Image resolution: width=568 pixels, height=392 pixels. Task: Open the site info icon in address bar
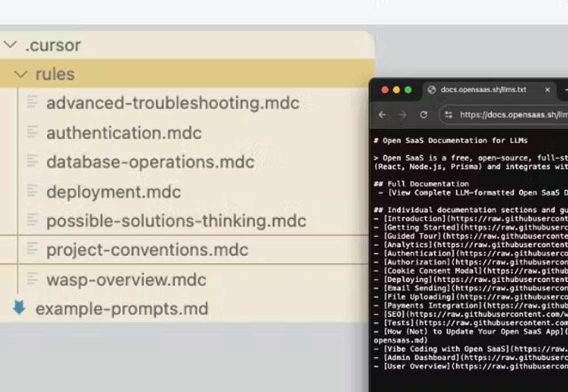(x=449, y=115)
